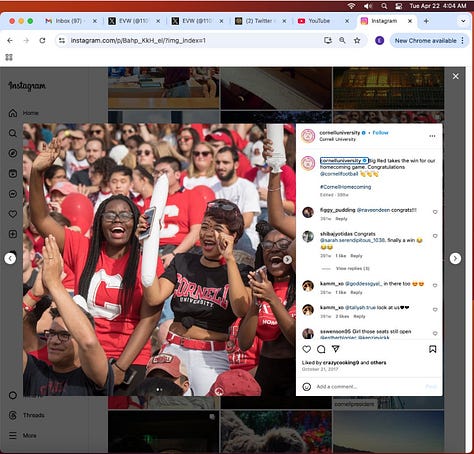Open macOS Control Center icon
This screenshot has width=474, height=454.
click(x=398, y=6)
